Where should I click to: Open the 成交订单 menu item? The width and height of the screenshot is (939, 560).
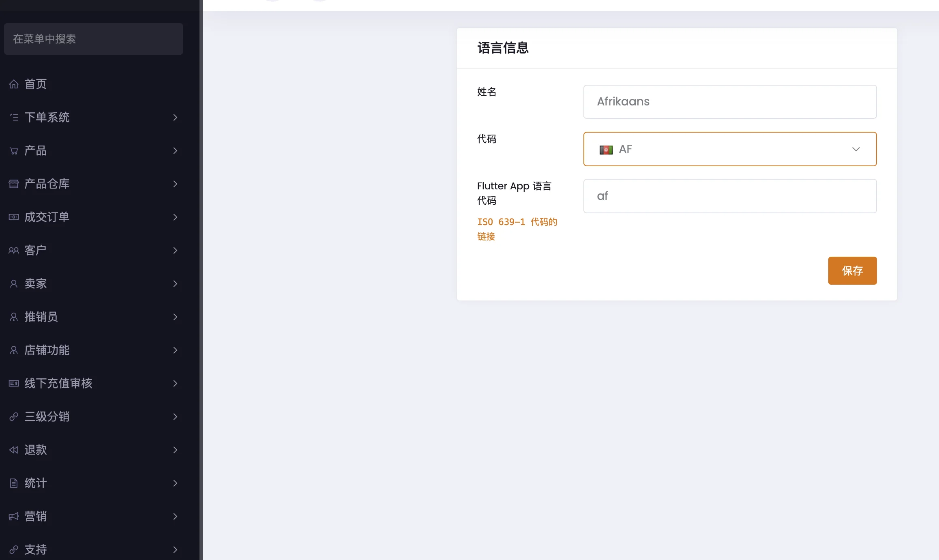tap(47, 217)
